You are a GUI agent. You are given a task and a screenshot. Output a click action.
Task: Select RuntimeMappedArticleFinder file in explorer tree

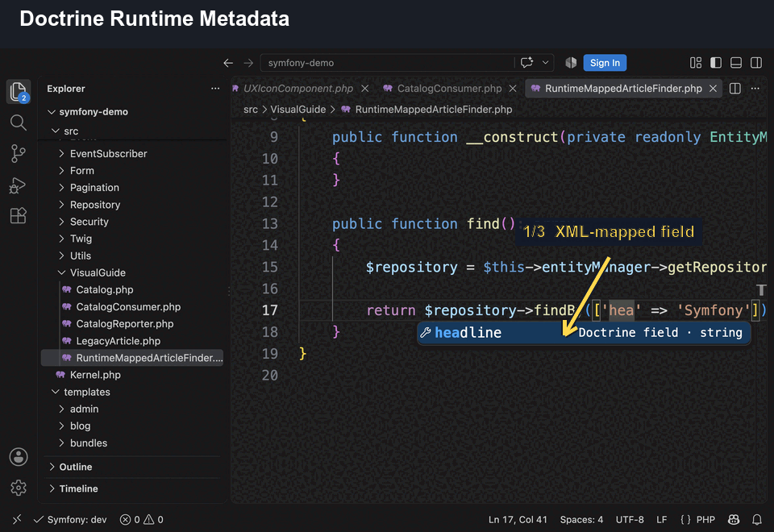tap(132, 358)
